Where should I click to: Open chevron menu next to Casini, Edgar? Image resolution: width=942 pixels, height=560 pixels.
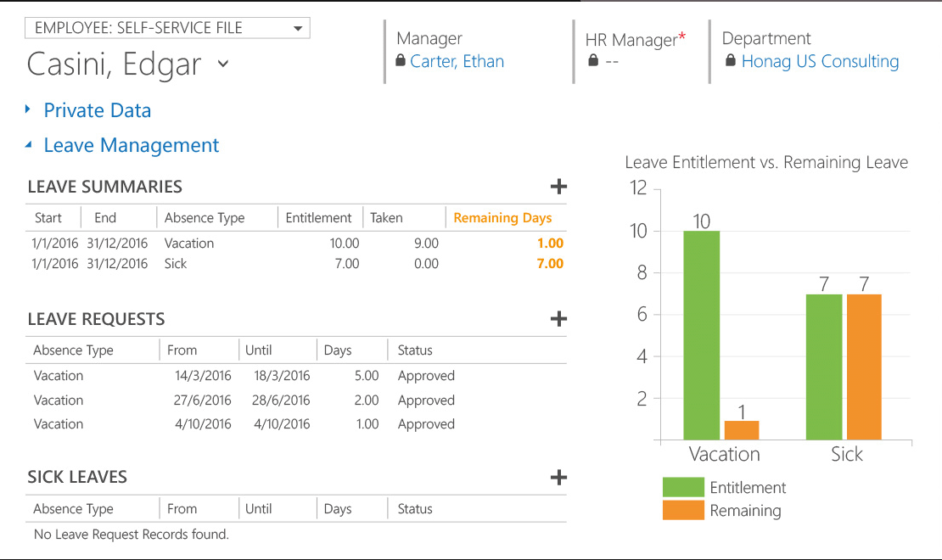click(x=223, y=64)
